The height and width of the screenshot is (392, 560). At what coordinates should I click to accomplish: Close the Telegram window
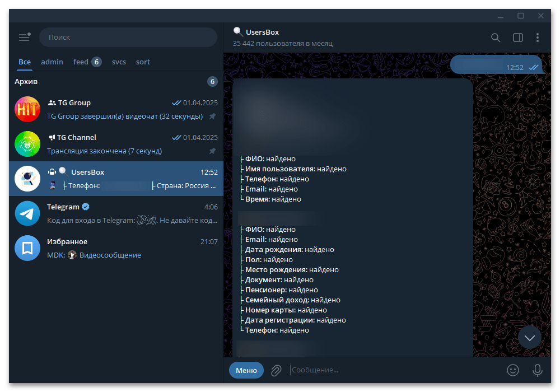[541, 16]
